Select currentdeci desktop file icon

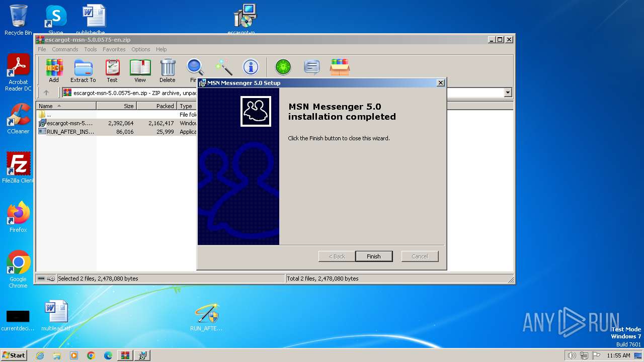click(18, 320)
